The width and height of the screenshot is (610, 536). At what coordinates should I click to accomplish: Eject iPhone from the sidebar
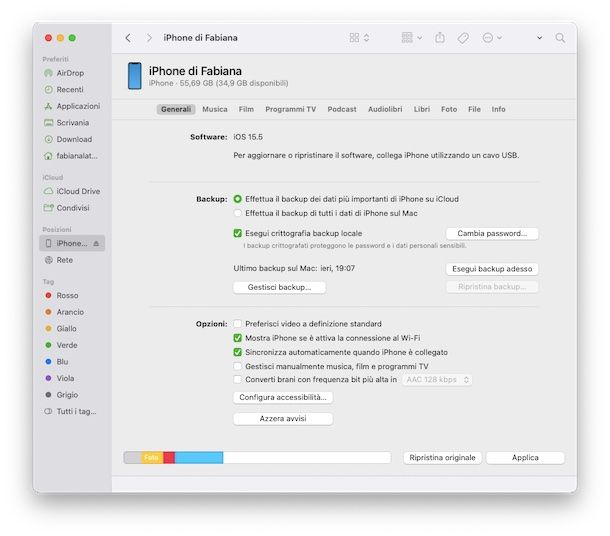tap(96, 243)
